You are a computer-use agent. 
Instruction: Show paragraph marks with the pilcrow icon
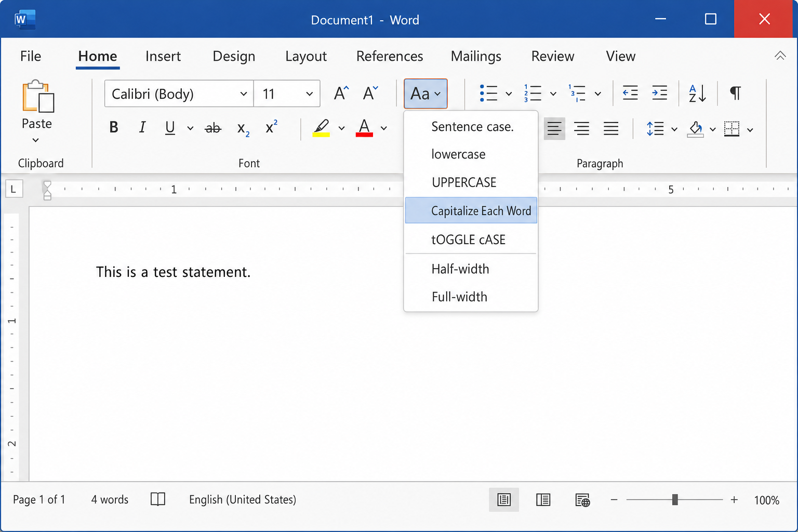click(x=735, y=94)
